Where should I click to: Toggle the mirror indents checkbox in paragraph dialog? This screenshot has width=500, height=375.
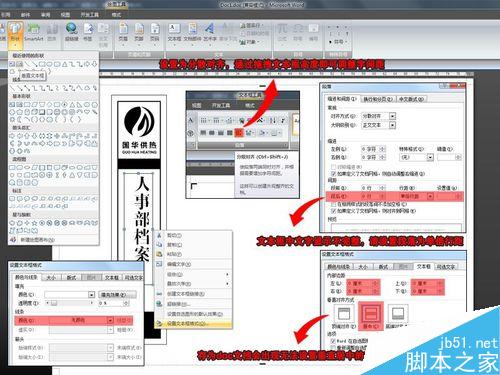point(333,167)
